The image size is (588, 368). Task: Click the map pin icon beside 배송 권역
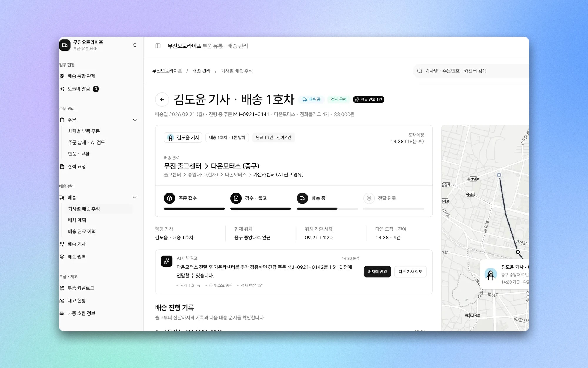tap(62, 257)
